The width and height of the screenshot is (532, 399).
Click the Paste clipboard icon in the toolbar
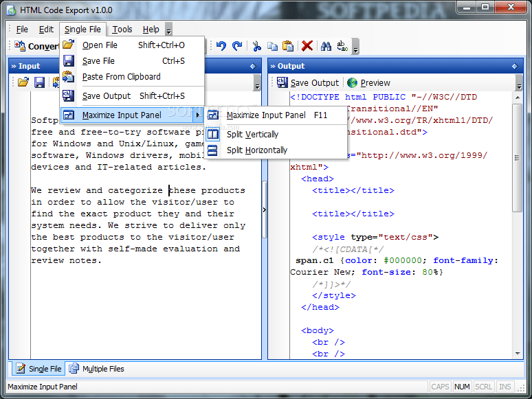pos(288,46)
